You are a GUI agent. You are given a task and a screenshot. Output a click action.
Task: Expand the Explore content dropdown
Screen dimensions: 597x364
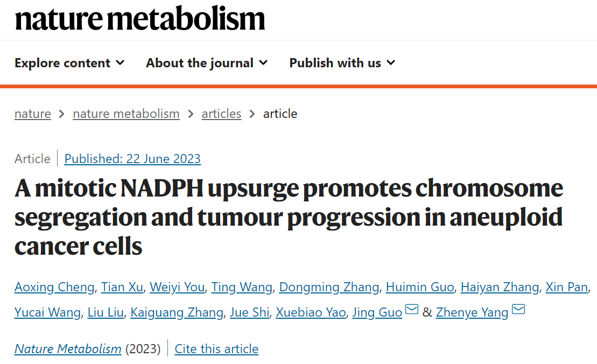tap(69, 63)
